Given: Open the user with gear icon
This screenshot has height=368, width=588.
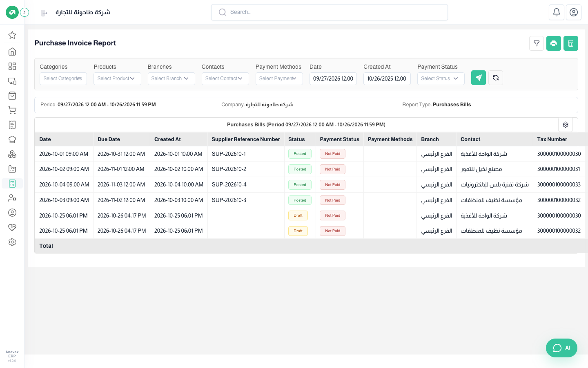Looking at the screenshot, I should (x=12, y=198).
